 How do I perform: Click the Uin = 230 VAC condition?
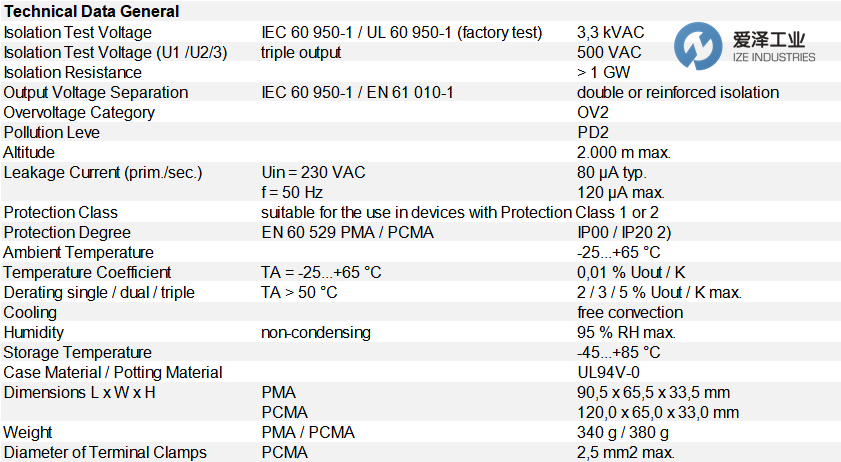pos(313,172)
